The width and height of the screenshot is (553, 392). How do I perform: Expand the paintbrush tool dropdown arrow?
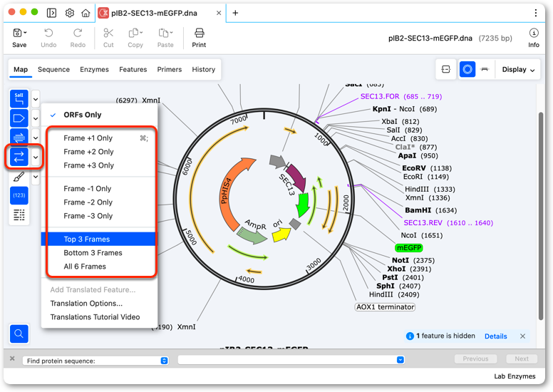pos(36,177)
